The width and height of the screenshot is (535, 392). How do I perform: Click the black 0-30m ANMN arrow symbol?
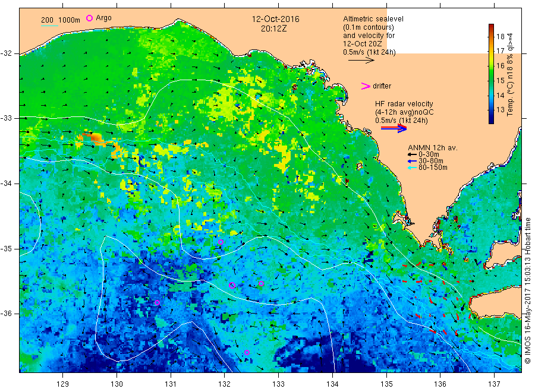(x=412, y=155)
